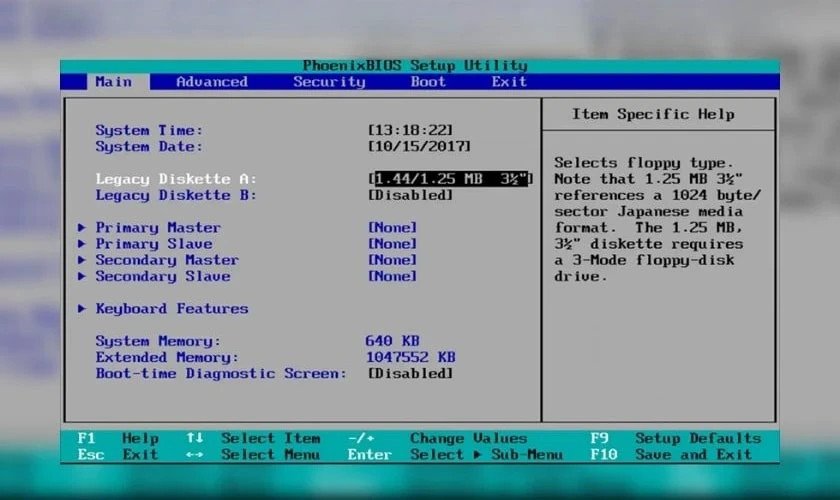Select the System Time value field
This screenshot has width=840, height=500.
pyautogui.click(x=410, y=130)
